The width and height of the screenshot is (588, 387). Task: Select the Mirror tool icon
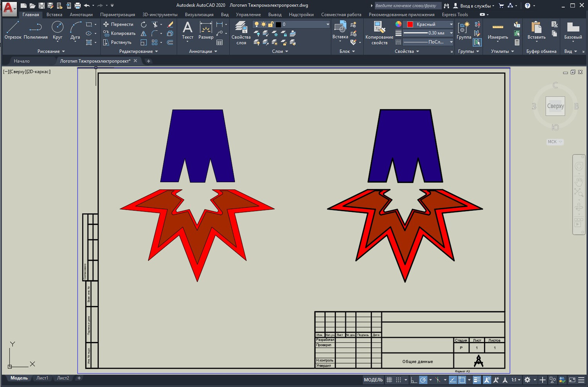[144, 33]
